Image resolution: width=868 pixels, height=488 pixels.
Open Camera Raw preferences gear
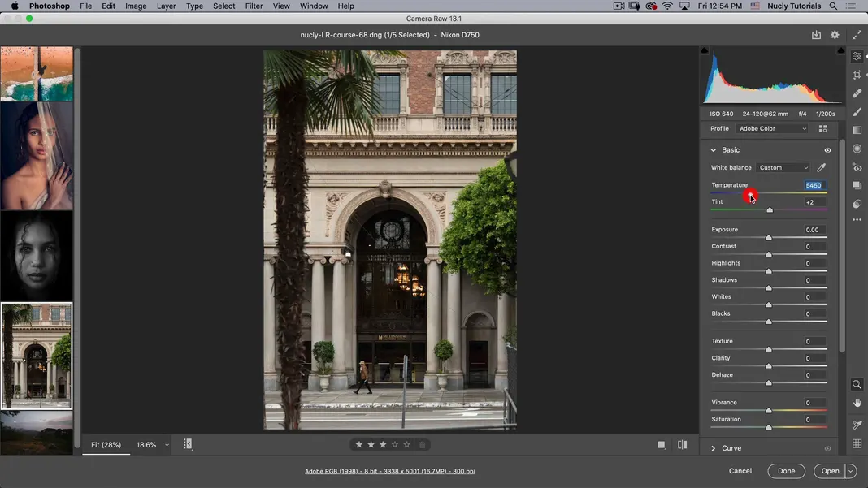pos(835,35)
